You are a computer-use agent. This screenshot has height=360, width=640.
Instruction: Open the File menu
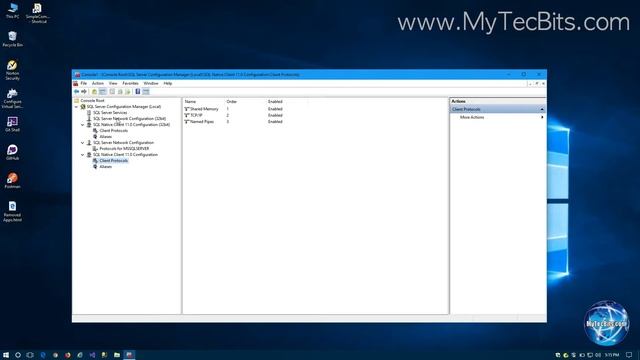click(x=84, y=83)
